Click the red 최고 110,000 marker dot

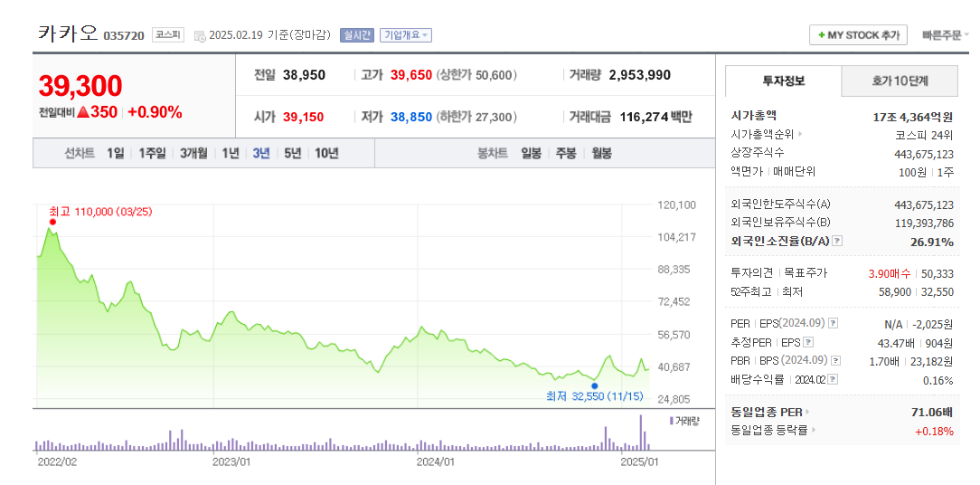[x=52, y=222]
